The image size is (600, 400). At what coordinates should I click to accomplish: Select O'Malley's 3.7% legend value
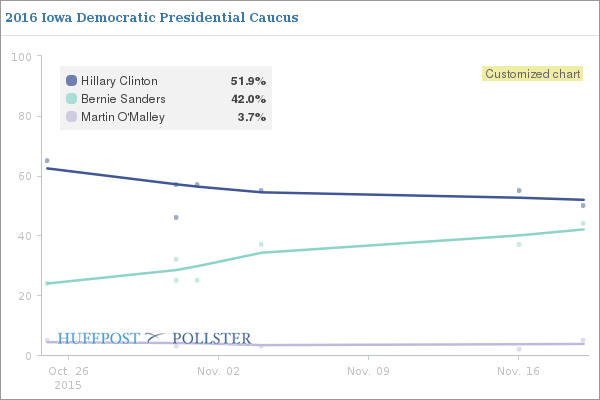click(251, 117)
